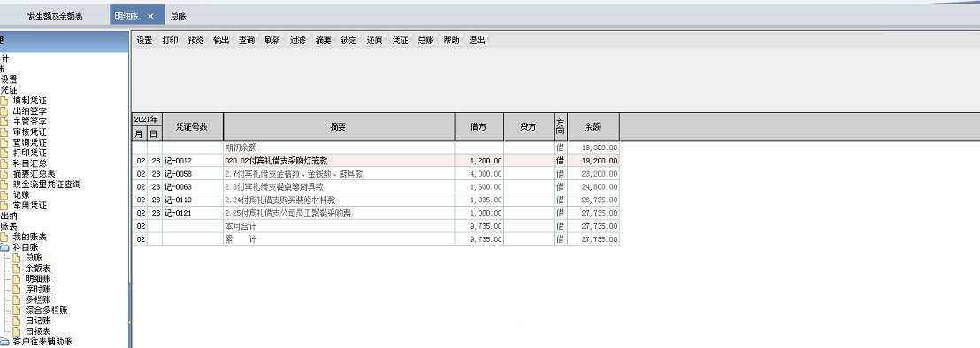Select 明细账 in the left tree
The height and width of the screenshot is (348, 980).
pos(38,279)
